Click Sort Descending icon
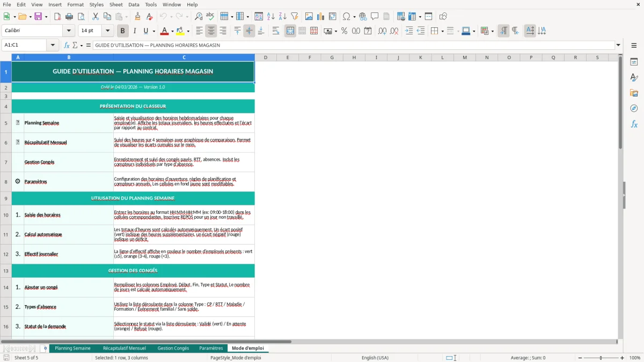Screen dimensions: 644x362 point(283,17)
